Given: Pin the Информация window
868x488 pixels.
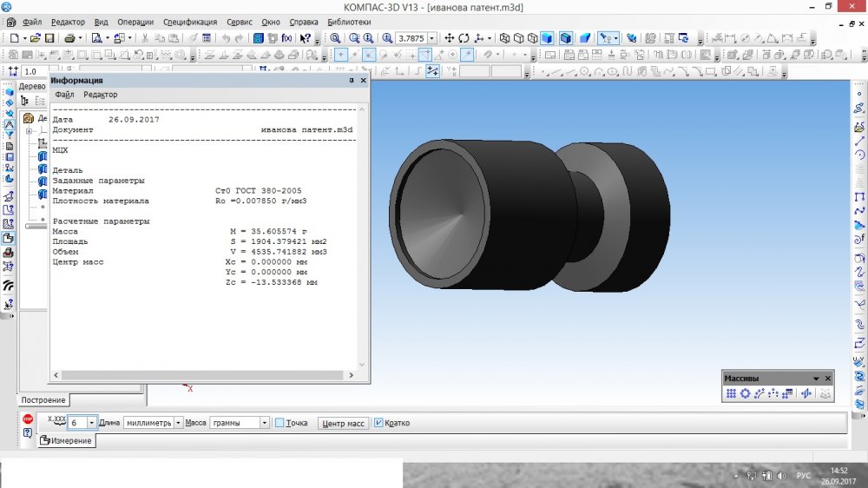Looking at the screenshot, I should tap(352, 80).
